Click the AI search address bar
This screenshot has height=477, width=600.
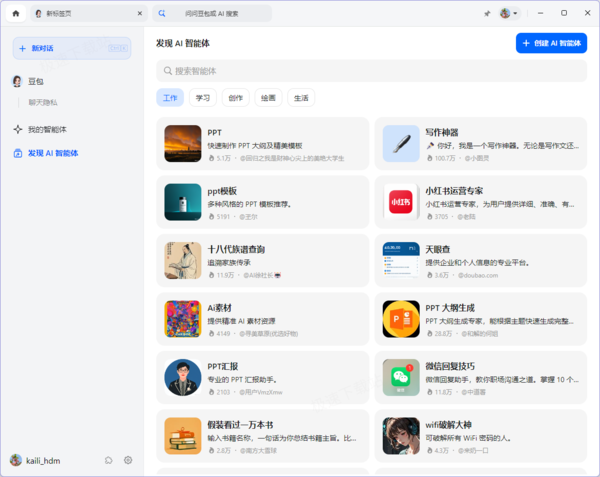click(x=212, y=14)
